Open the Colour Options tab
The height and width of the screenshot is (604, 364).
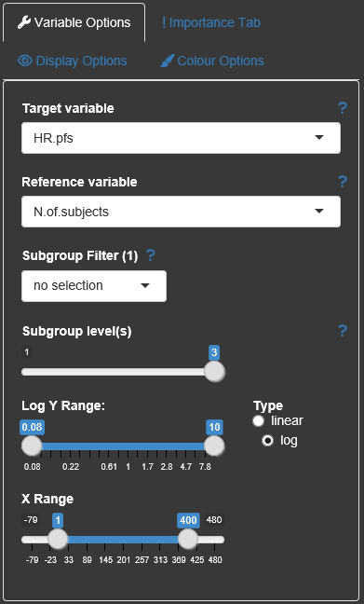point(212,61)
